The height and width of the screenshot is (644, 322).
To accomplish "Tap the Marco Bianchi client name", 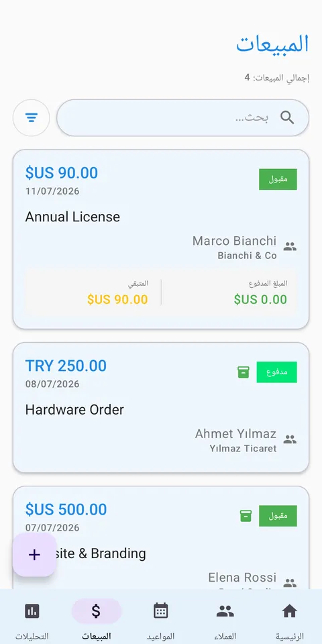I will click(x=235, y=241).
